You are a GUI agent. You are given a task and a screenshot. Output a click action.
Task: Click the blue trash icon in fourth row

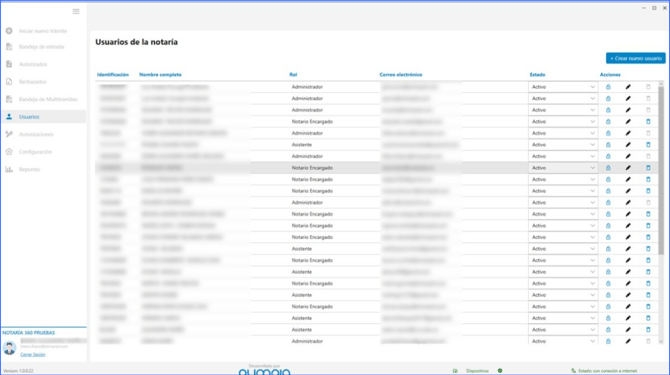pos(648,122)
